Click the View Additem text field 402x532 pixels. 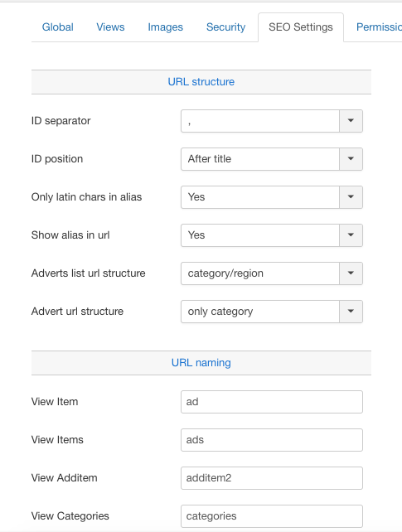[272, 478]
